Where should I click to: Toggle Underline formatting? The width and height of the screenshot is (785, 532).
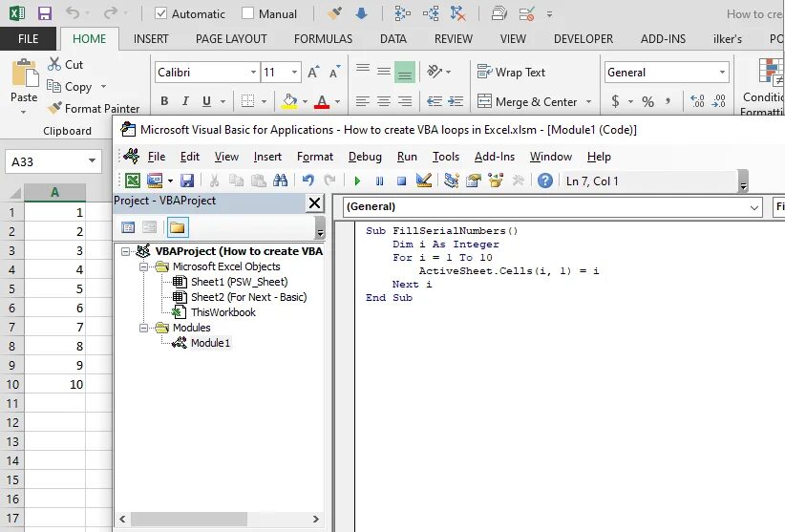click(x=206, y=101)
